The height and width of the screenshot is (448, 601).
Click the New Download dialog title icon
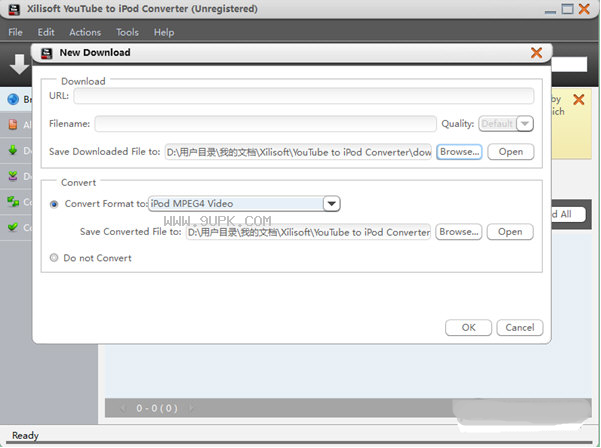pyautogui.click(x=46, y=53)
